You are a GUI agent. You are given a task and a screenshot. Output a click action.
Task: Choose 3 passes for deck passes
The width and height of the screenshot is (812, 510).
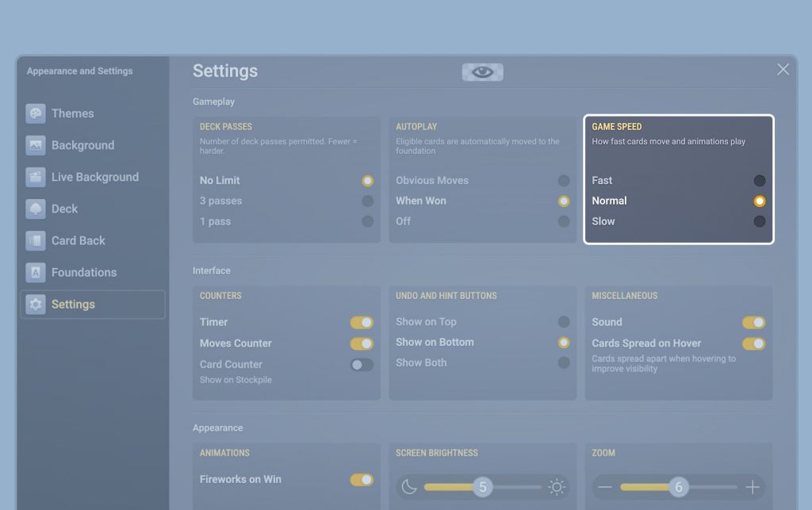coord(367,201)
